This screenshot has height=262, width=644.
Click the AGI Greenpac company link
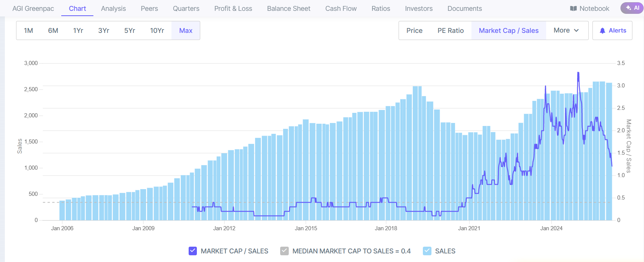click(x=33, y=9)
